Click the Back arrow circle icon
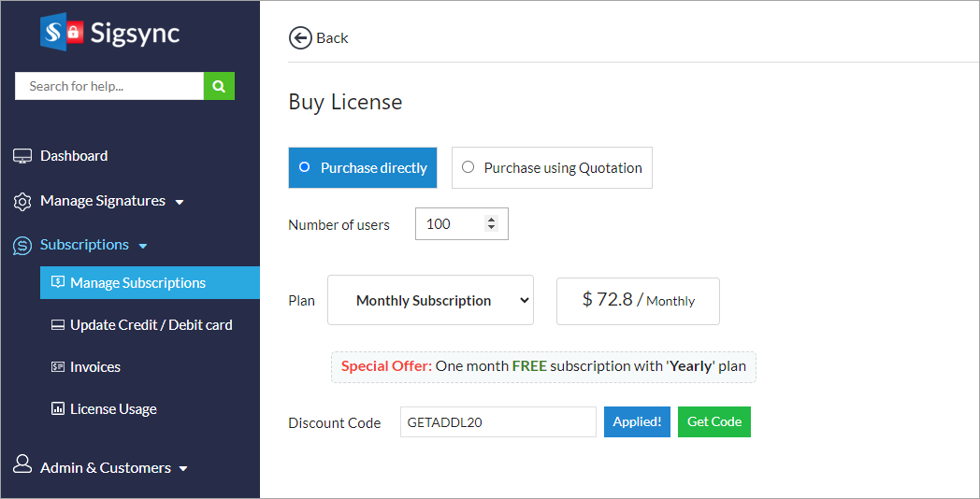980x499 pixels. click(x=300, y=37)
